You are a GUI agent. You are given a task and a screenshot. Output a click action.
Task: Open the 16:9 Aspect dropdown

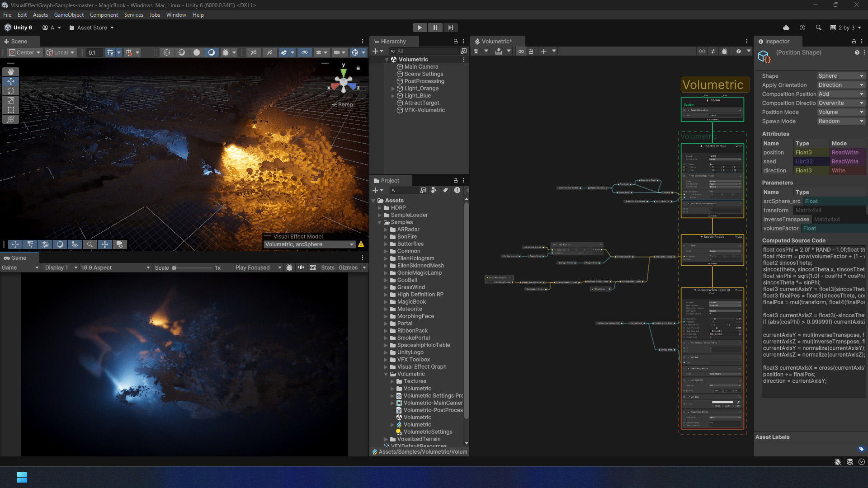point(115,268)
